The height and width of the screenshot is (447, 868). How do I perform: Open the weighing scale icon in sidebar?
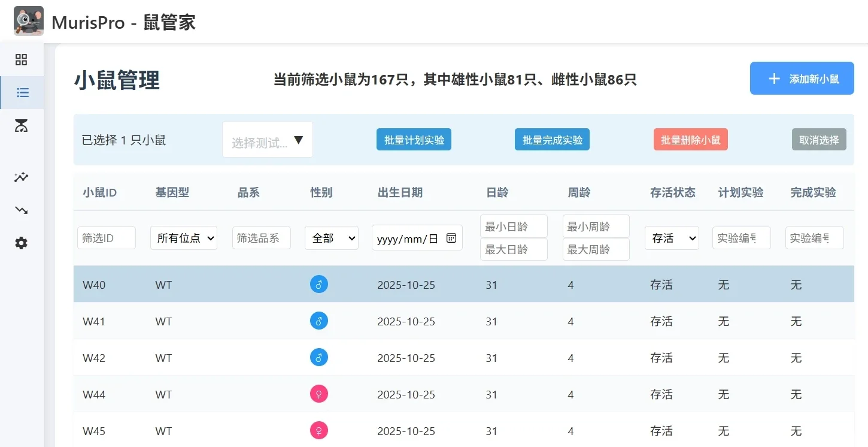point(21,126)
